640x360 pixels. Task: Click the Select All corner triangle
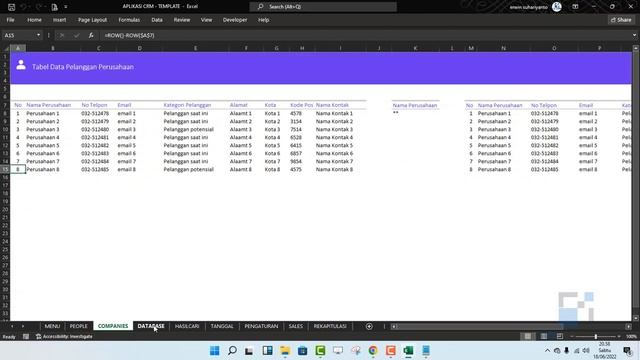5,48
